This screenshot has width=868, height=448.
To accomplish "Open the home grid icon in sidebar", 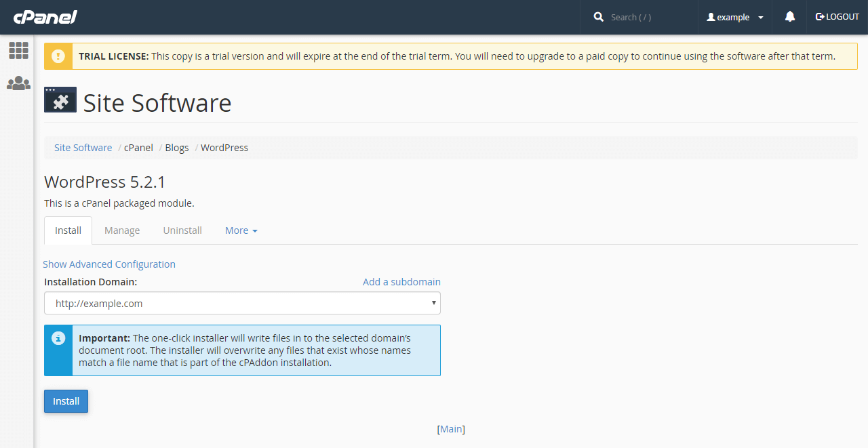I will [18, 50].
